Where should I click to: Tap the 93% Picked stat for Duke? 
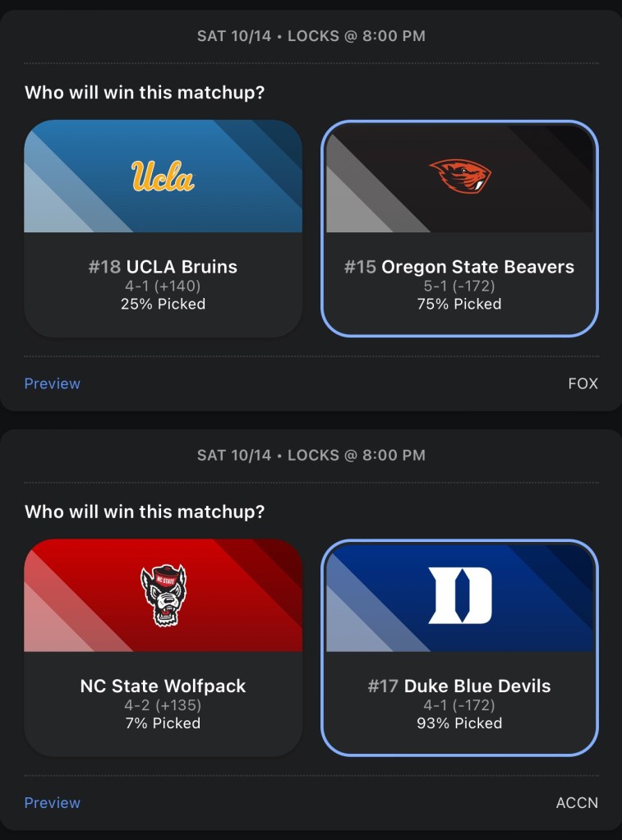coord(459,723)
